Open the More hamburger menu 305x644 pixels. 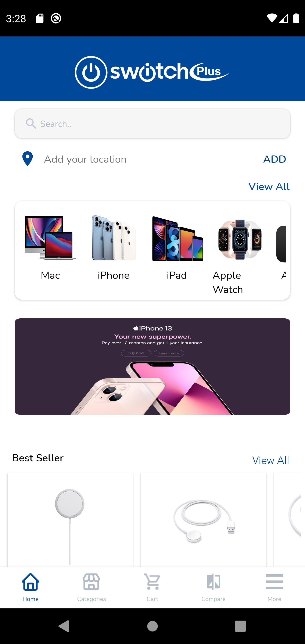click(274, 587)
